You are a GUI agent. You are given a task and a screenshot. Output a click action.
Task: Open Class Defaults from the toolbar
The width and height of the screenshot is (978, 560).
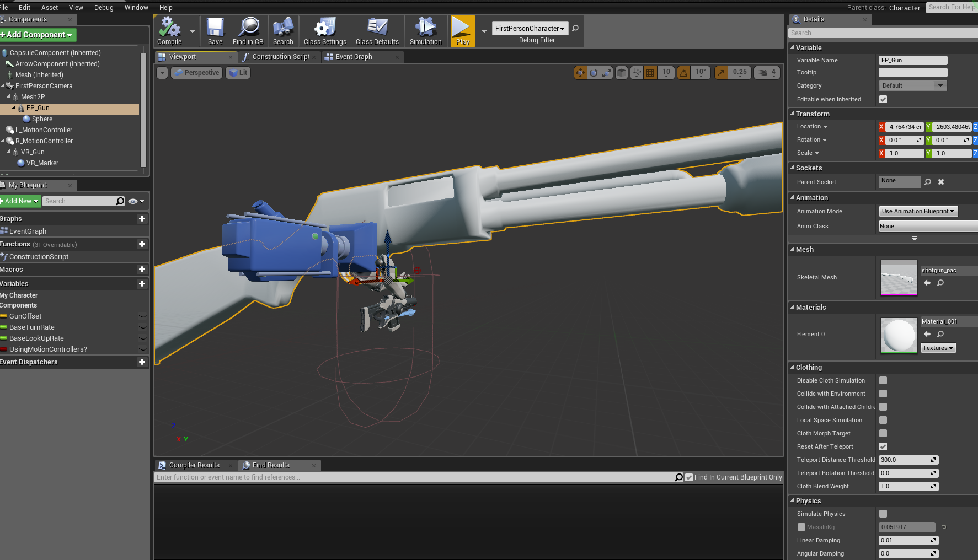tap(377, 31)
